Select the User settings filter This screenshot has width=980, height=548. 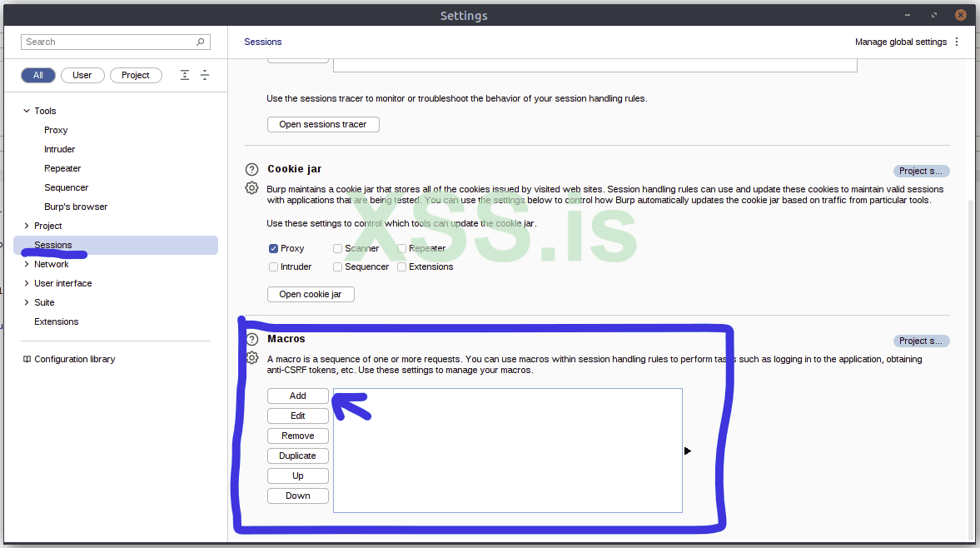pyautogui.click(x=82, y=75)
